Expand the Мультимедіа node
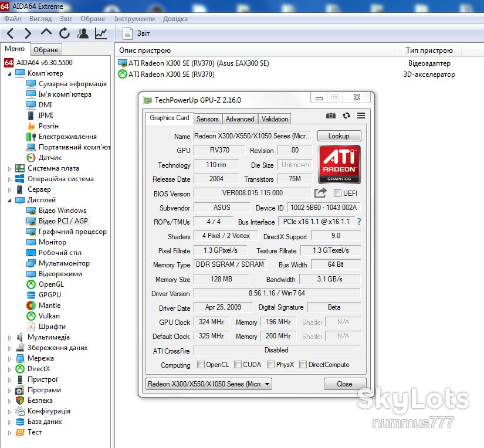This screenshot has height=448, width=484. coord(9,338)
